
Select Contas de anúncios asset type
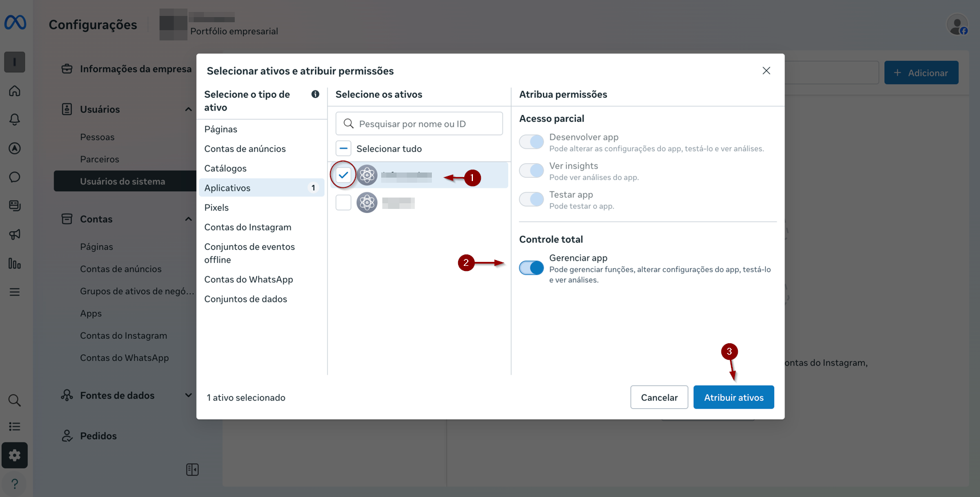pos(245,149)
